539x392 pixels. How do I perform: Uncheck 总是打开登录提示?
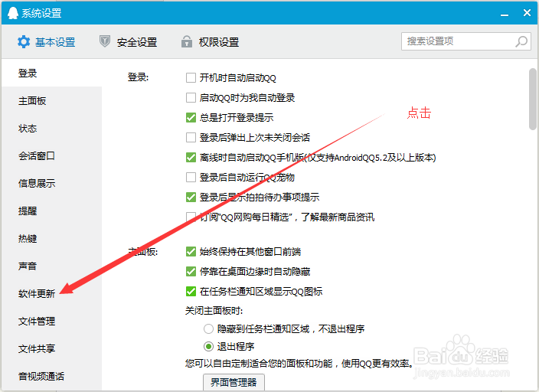(x=191, y=118)
